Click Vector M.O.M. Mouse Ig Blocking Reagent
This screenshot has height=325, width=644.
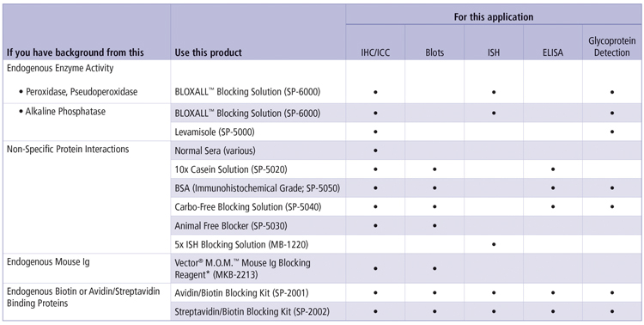(x=243, y=268)
